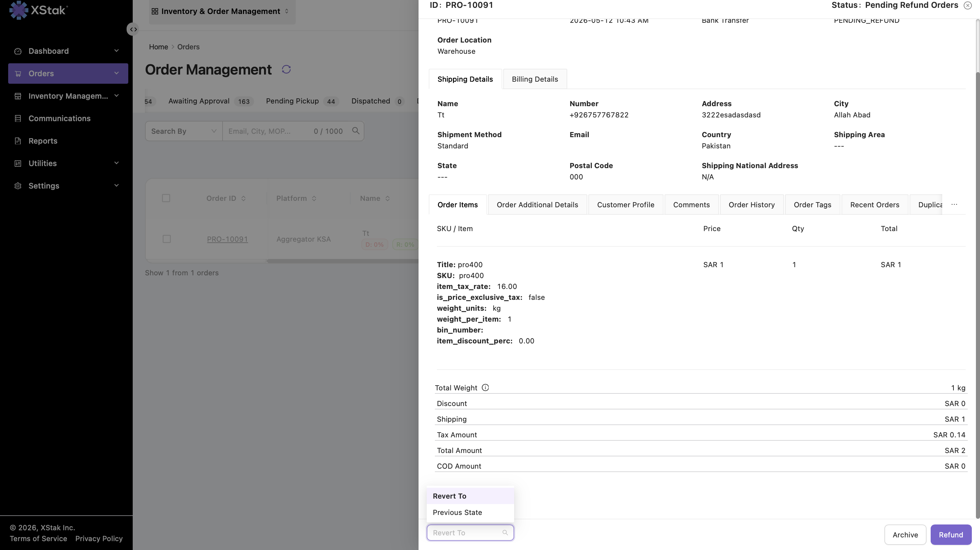Click the Utilities sidebar icon
Viewport: 980px width, 550px height.
[17, 163]
